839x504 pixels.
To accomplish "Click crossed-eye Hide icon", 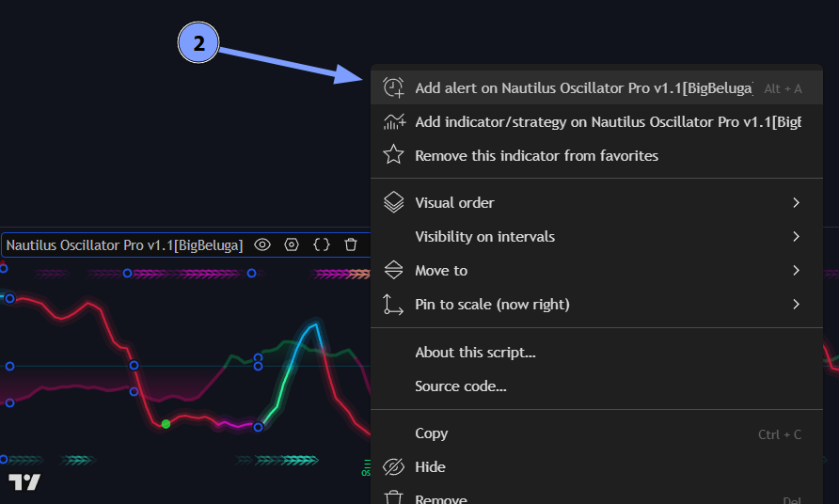I will (393, 467).
